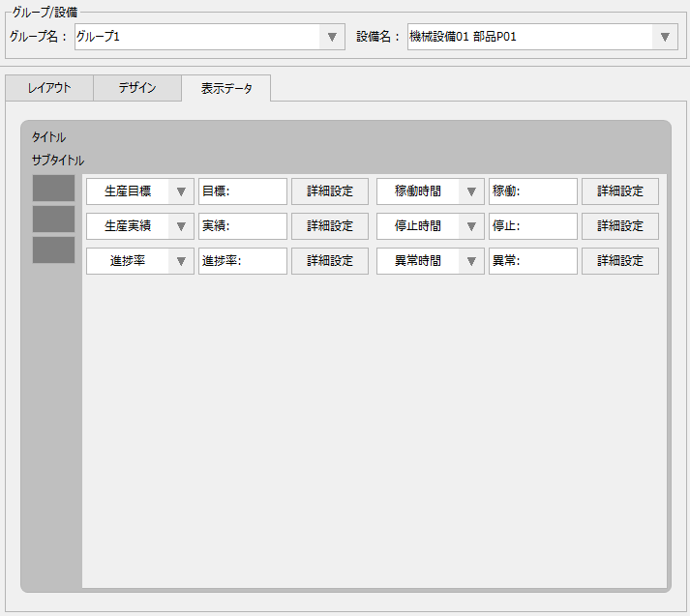The width and height of the screenshot is (690, 616).
Task: Click 詳細設定 button next to 目標: field
Action: pyautogui.click(x=330, y=191)
